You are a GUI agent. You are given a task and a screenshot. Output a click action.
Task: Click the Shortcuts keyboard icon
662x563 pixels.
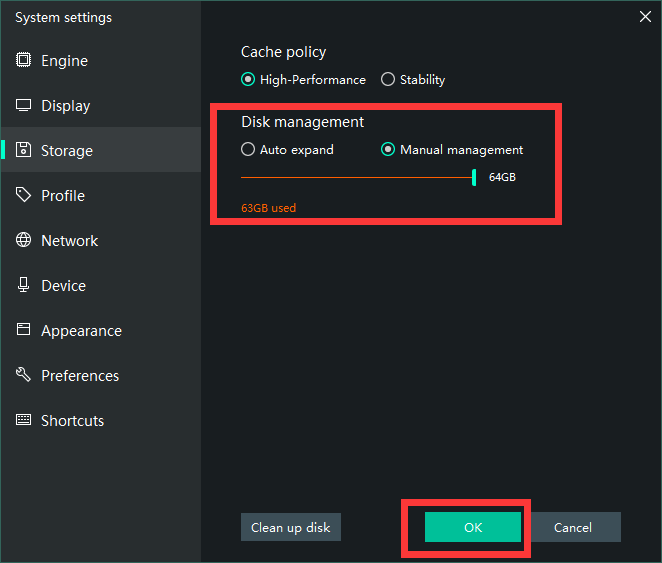coord(23,421)
